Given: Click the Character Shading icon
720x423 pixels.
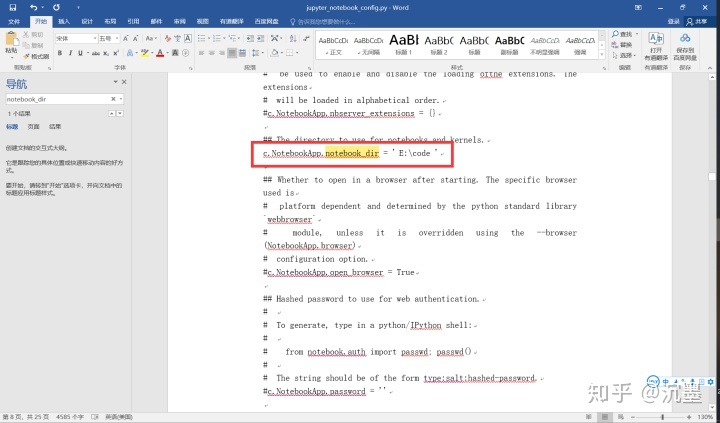Looking at the screenshot, I should point(175,53).
